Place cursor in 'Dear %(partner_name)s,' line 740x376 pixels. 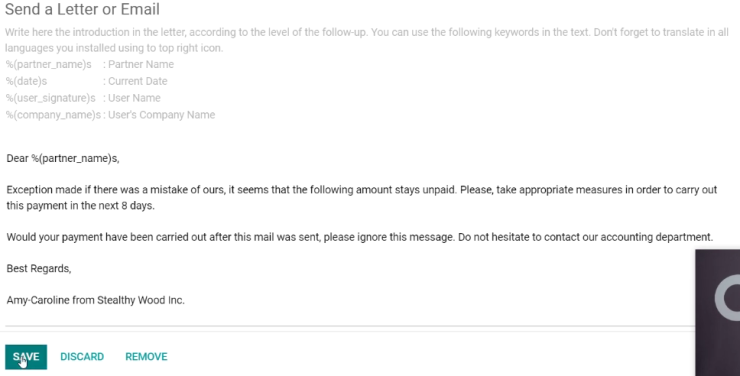63,159
